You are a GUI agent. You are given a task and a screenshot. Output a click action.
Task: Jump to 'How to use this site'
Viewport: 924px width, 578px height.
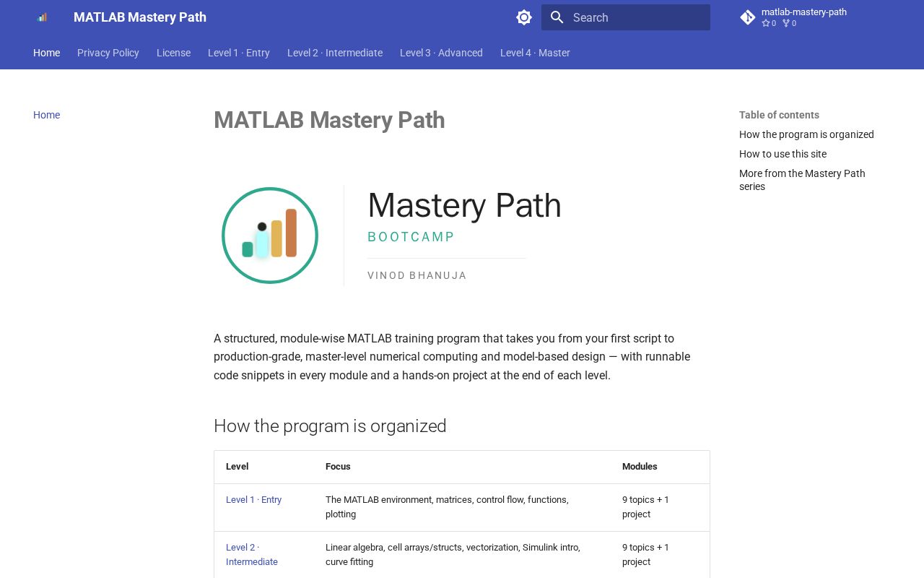click(x=783, y=154)
